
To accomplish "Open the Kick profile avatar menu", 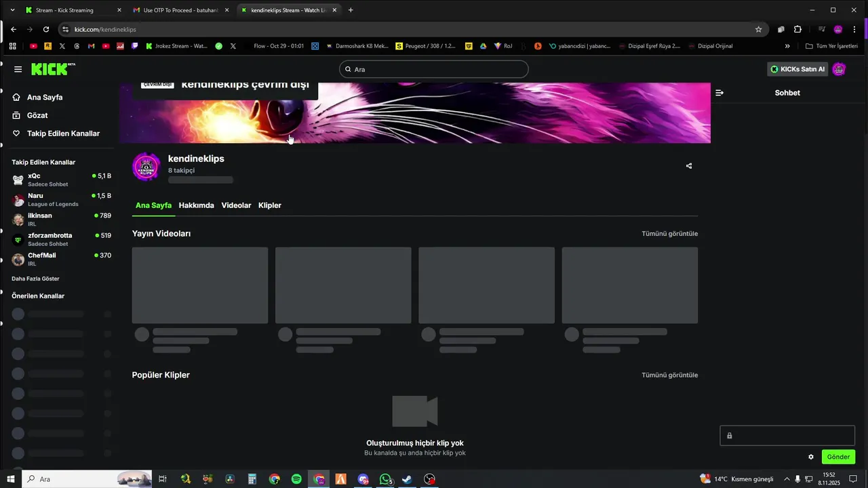I will (839, 69).
